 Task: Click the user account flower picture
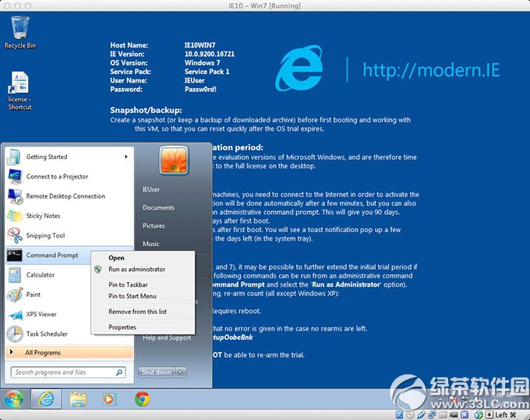pos(174,161)
